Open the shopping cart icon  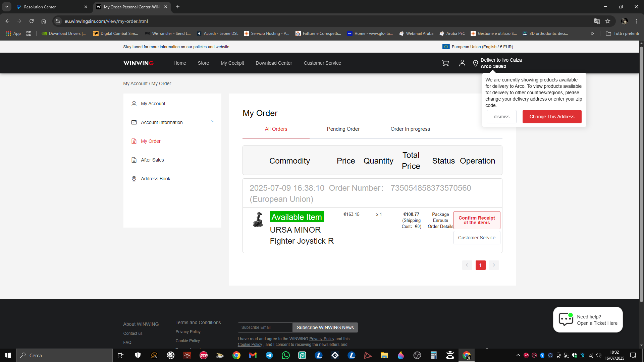click(x=445, y=63)
